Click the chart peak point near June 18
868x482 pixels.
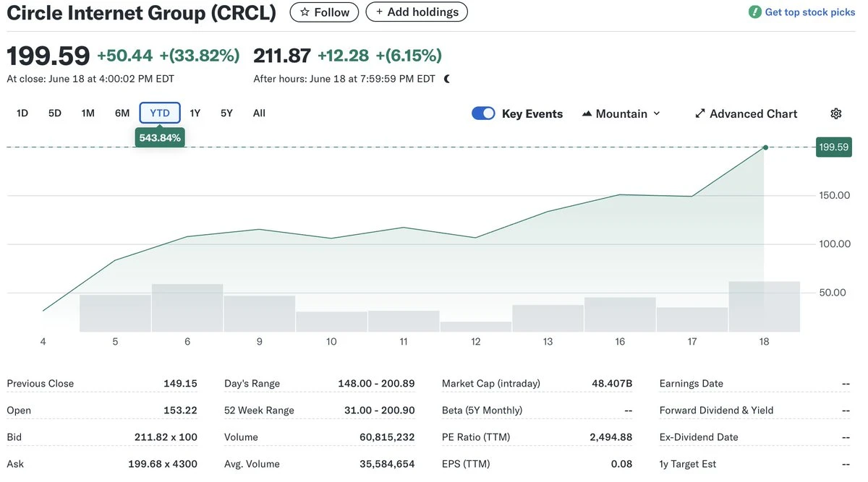point(765,148)
